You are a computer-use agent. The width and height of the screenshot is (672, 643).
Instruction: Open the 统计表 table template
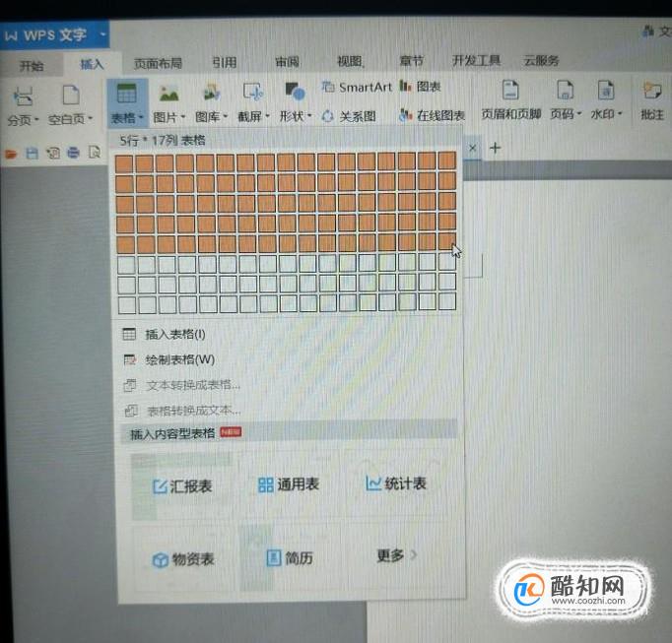coord(396,483)
